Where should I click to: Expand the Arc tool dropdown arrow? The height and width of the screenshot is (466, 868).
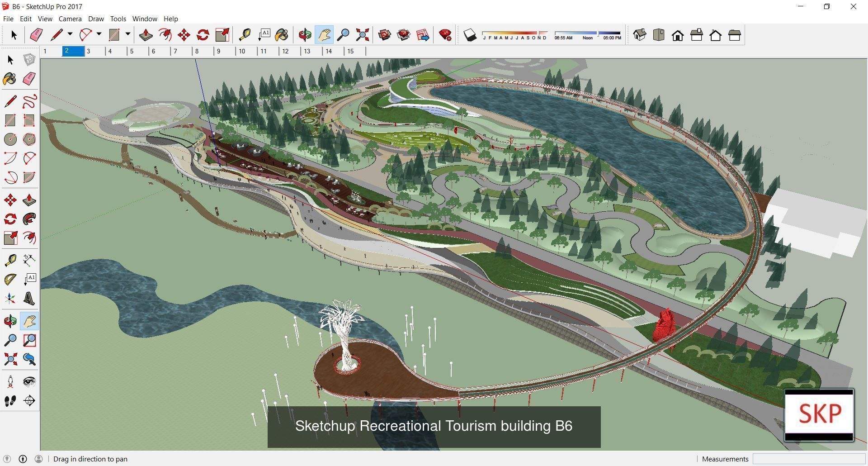pyautogui.click(x=99, y=34)
